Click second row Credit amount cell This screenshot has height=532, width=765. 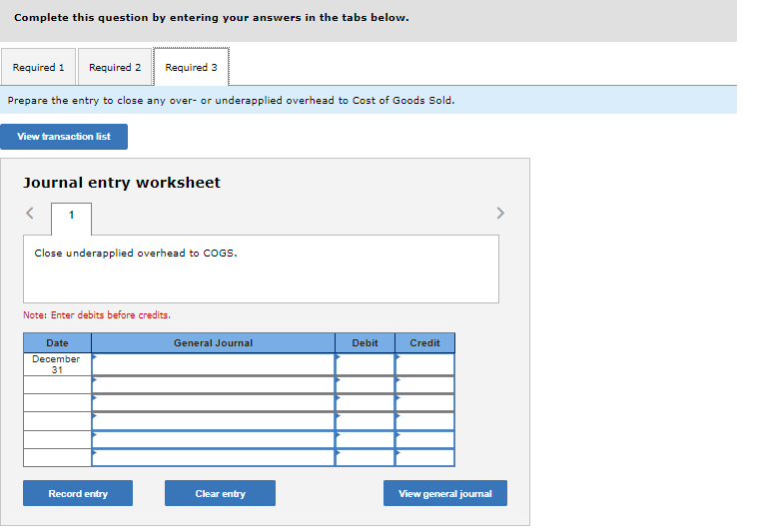click(425, 384)
